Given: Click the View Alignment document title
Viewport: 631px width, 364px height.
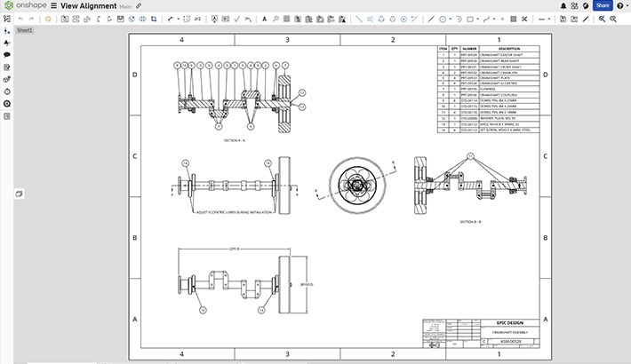Looking at the screenshot, I should (89, 6).
